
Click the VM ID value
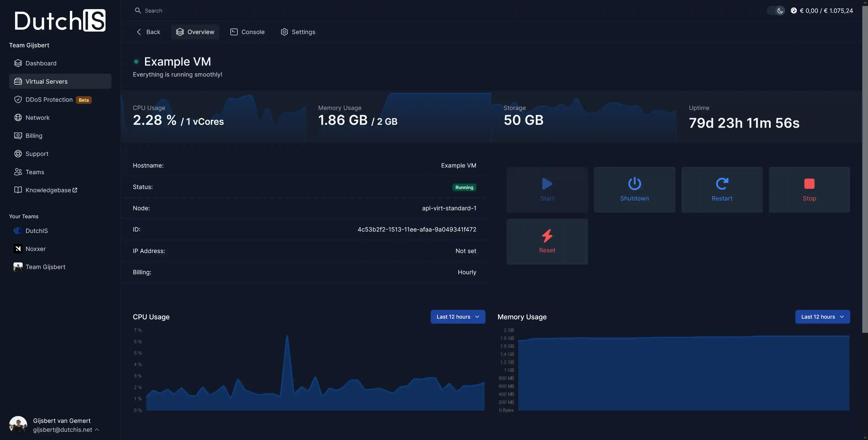click(x=417, y=229)
